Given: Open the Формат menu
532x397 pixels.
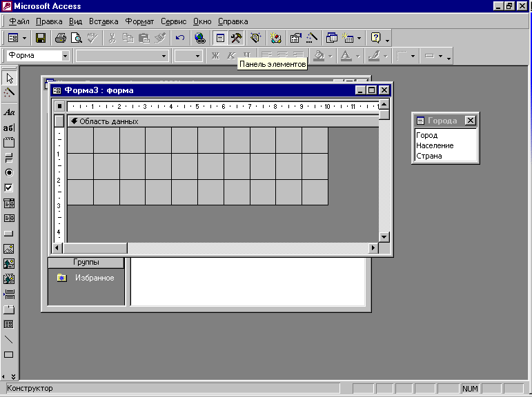Looking at the screenshot, I should [139, 21].
